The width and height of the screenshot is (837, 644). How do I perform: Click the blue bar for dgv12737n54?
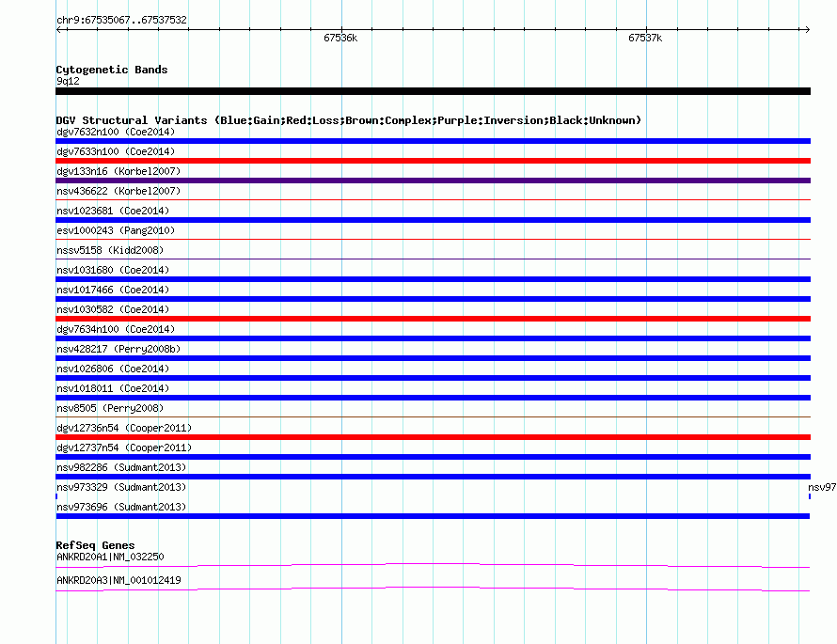point(433,457)
